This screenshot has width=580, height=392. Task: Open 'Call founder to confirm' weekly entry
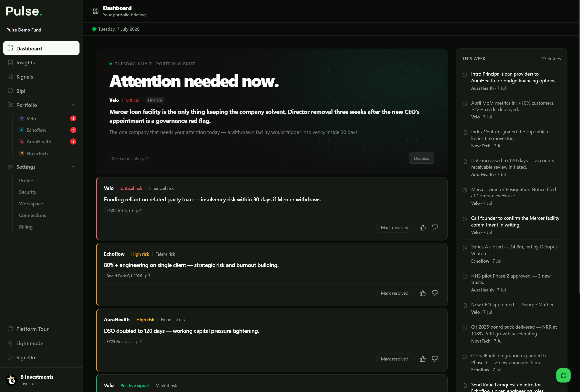tap(511, 225)
